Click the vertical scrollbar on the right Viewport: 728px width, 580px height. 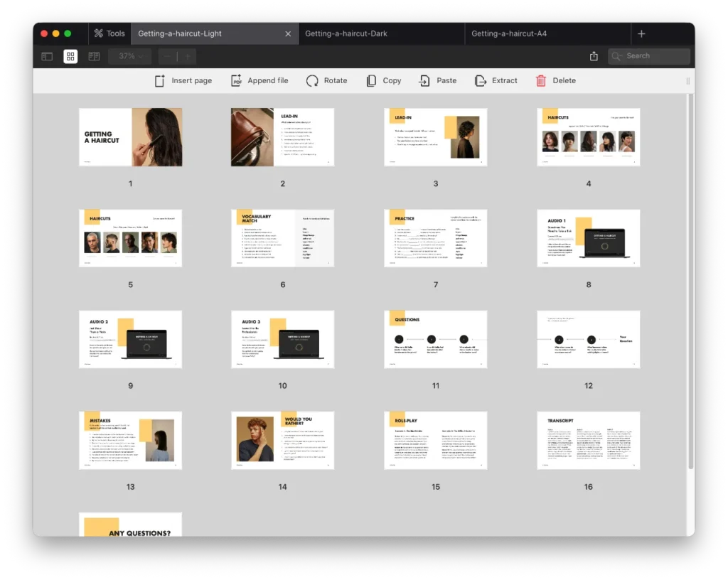[690, 284]
